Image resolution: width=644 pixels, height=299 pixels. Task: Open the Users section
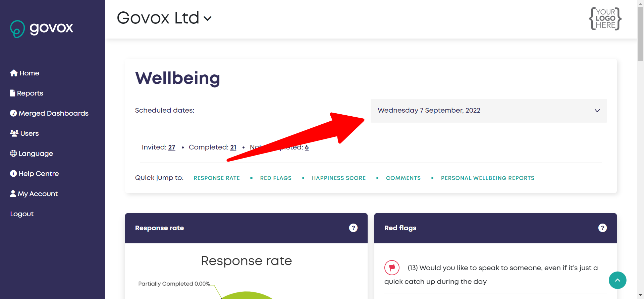pos(24,133)
